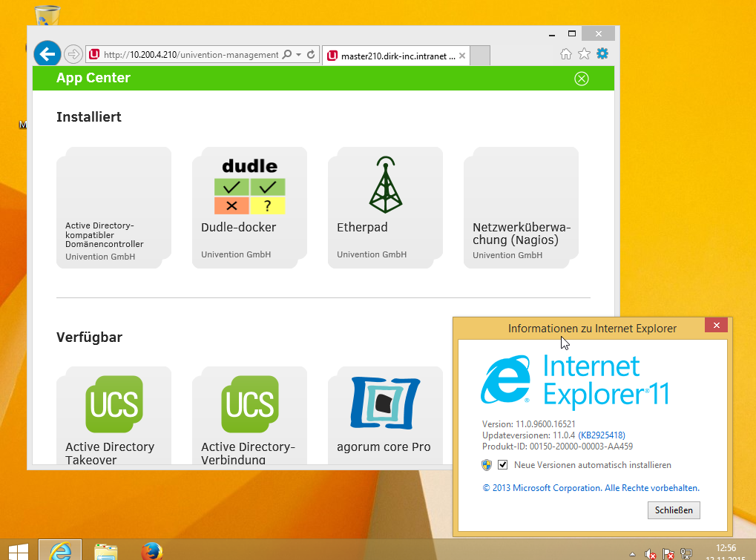This screenshot has height=560, width=756.
Task: Open a new blank browser tab
Action: pos(481,56)
